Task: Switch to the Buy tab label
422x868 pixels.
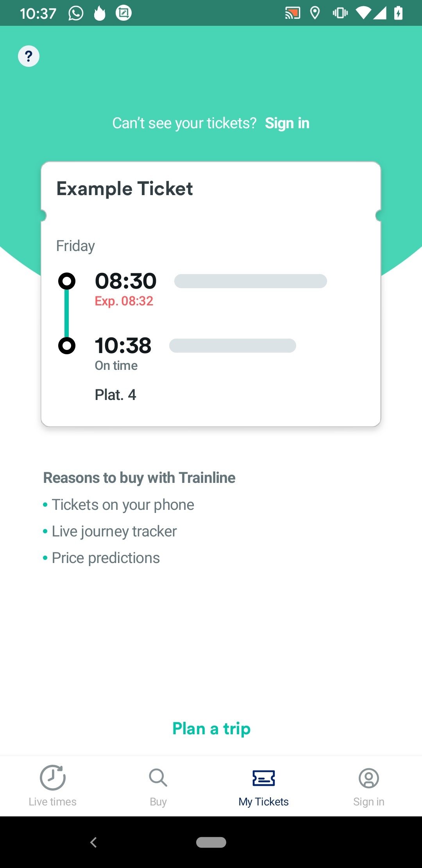Action: coord(158,802)
